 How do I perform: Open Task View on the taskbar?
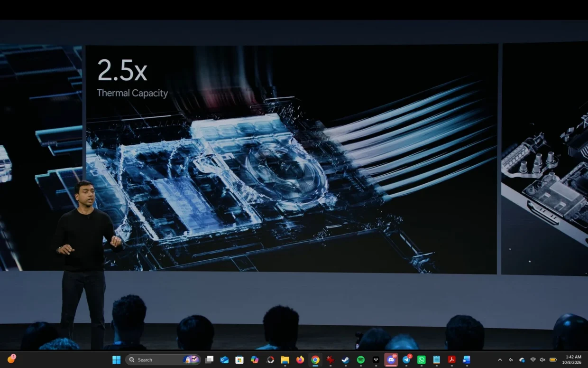(209, 360)
